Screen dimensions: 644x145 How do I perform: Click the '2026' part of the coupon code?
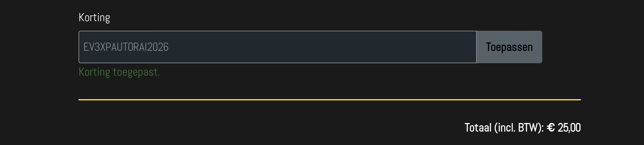click(x=158, y=47)
